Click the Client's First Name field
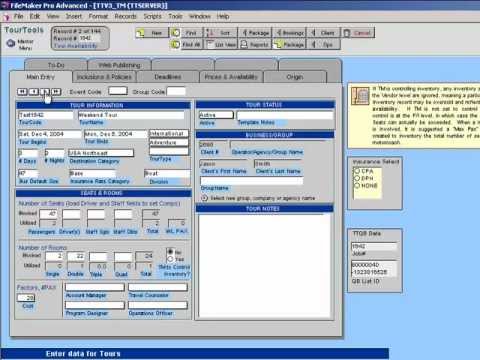This screenshot has width=480, height=360. (224, 164)
